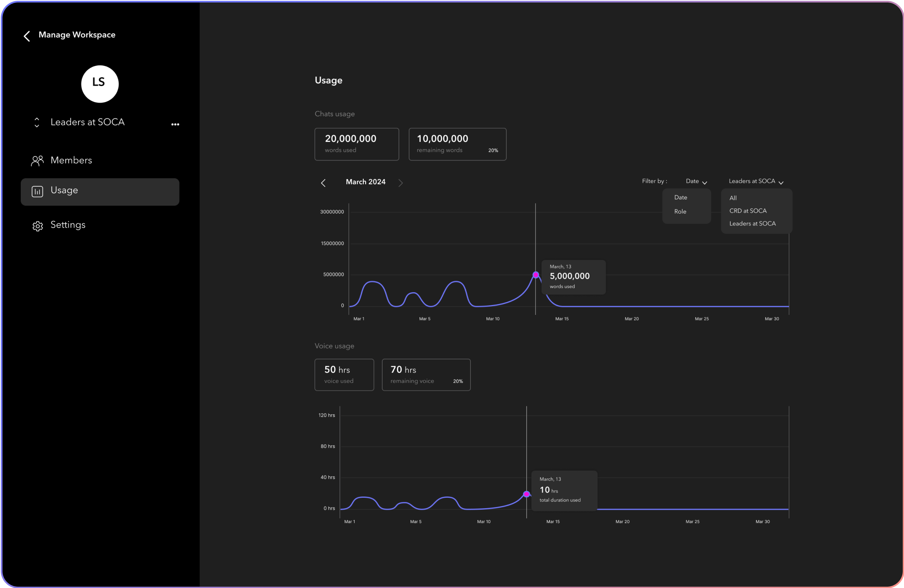The image size is (904, 588).
Task: Expand the Date filter dropdown
Action: pos(696,182)
